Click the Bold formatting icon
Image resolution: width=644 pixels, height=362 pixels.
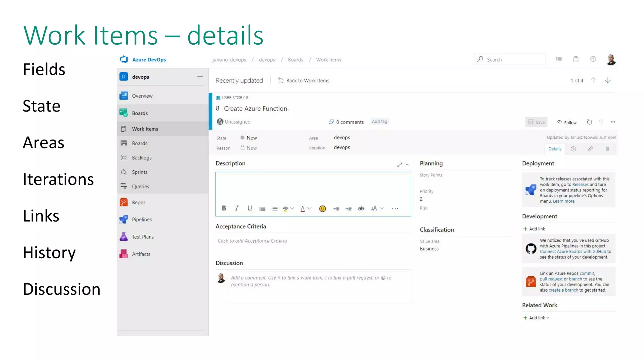pyautogui.click(x=224, y=208)
